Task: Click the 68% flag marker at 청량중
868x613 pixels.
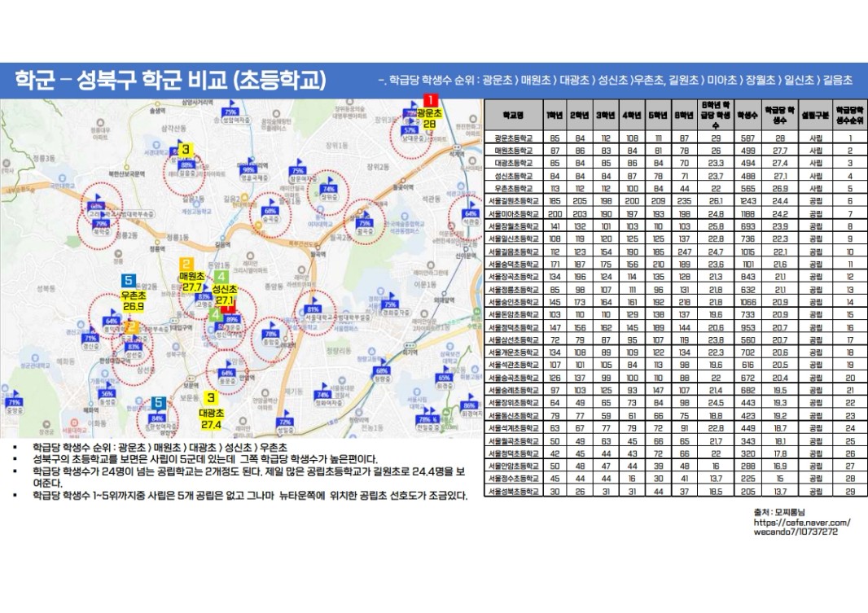Action: [x=381, y=370]
